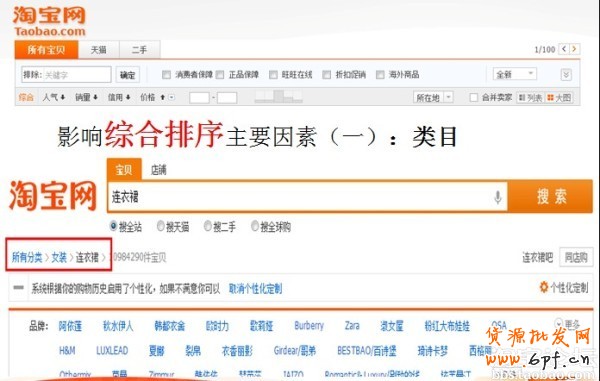Screen dimensions: 600x381
Task: Switch to 天猫 tab
Action: pos(99,50)
